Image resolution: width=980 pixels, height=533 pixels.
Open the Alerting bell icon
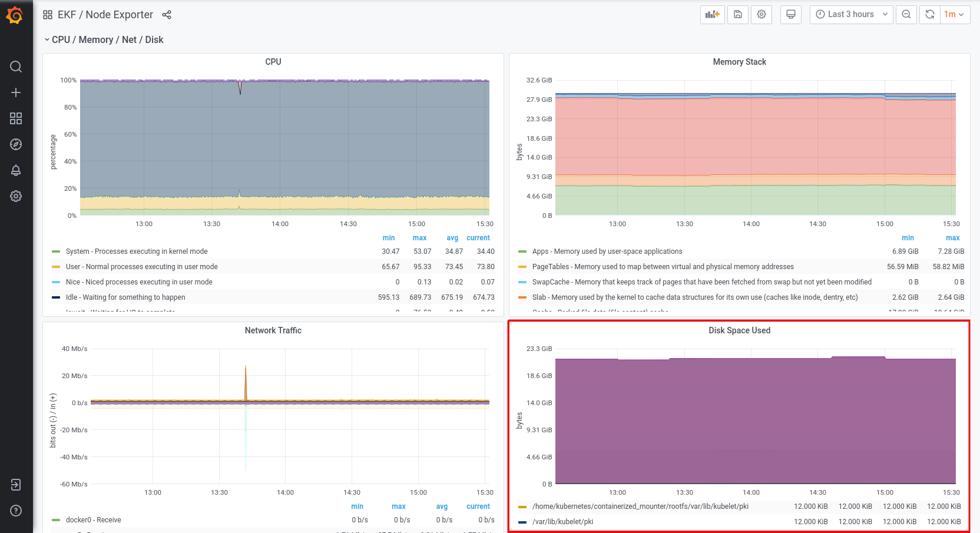(16, 170)
